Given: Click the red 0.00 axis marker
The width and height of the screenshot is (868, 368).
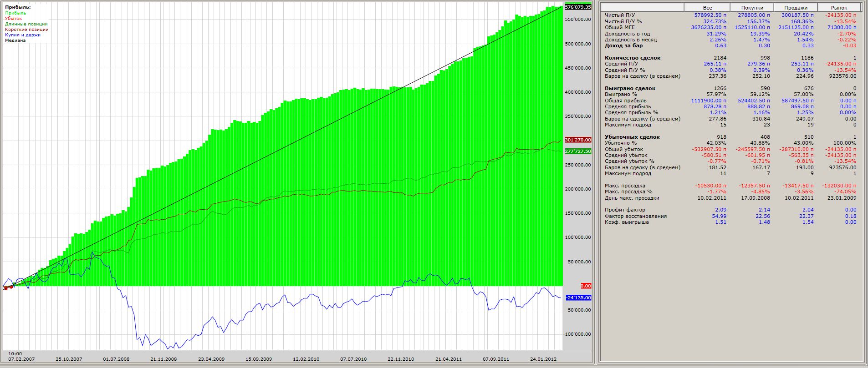Looking at the screenshot, I should tap(586, 286).
